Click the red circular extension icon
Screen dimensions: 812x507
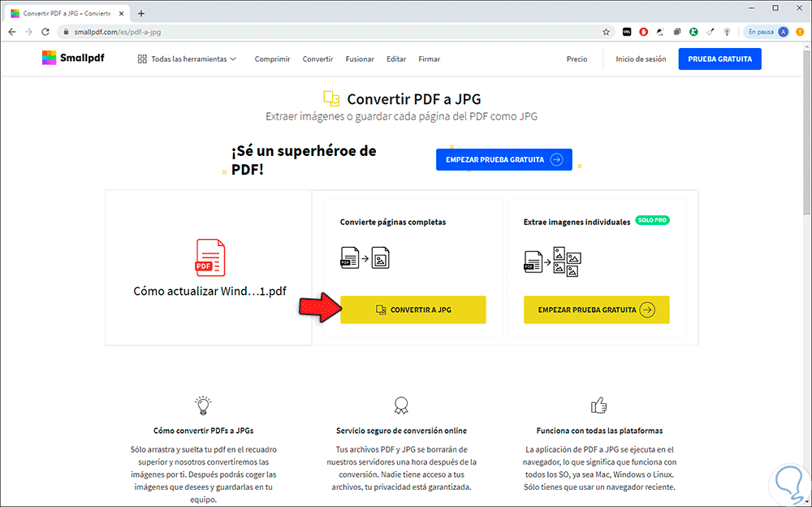[643, 32]
